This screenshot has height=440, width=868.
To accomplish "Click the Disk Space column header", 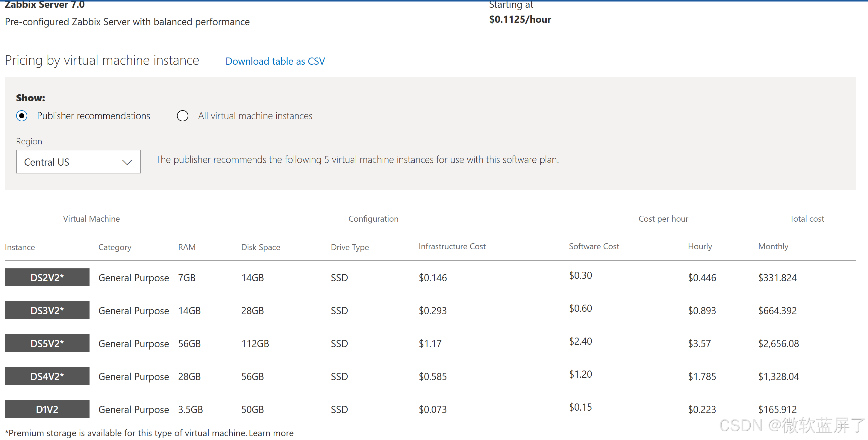I will tap(260, 247).
